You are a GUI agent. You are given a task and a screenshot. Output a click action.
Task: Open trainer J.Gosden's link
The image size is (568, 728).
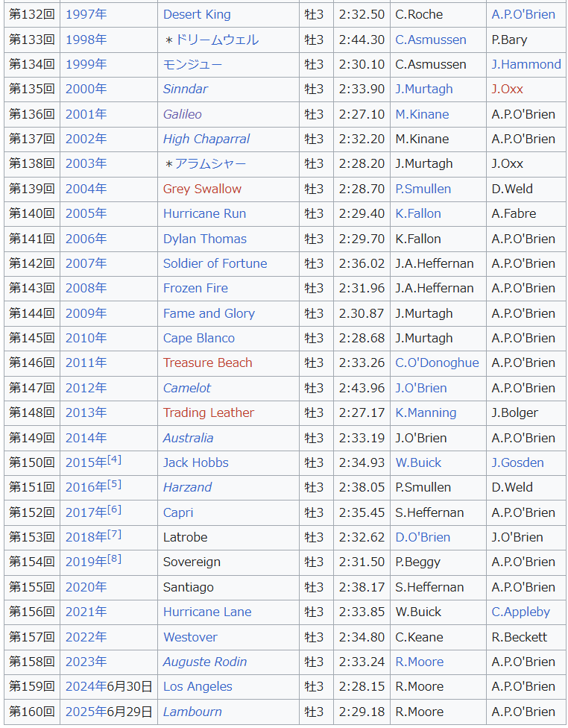(x=517, y=462)
